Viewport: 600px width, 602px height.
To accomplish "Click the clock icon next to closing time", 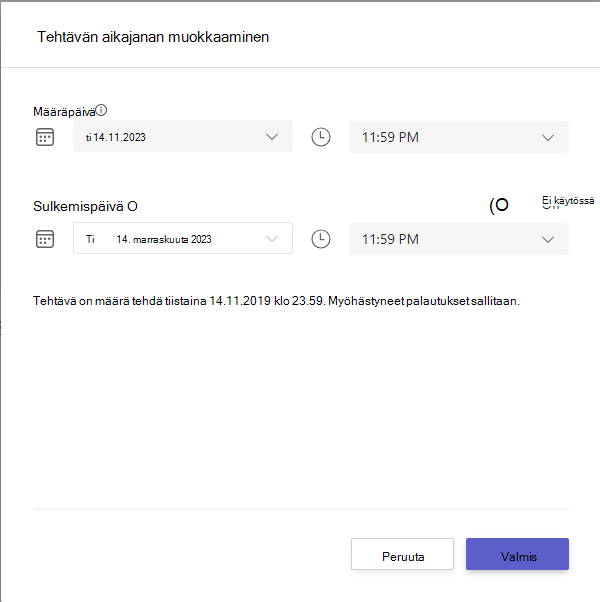I will (x=321, y=239).
